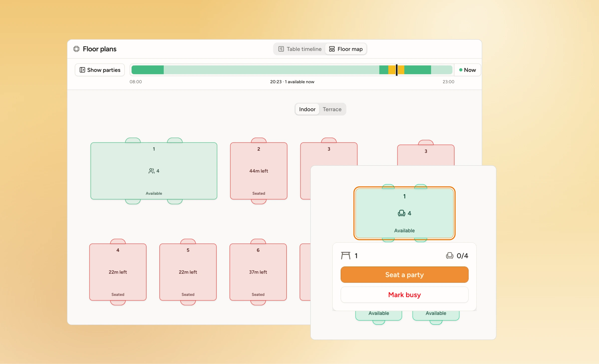Click the dark green timeline segment near 08:00
Viewport: 599px width, 364px height.
pos(148,70)
